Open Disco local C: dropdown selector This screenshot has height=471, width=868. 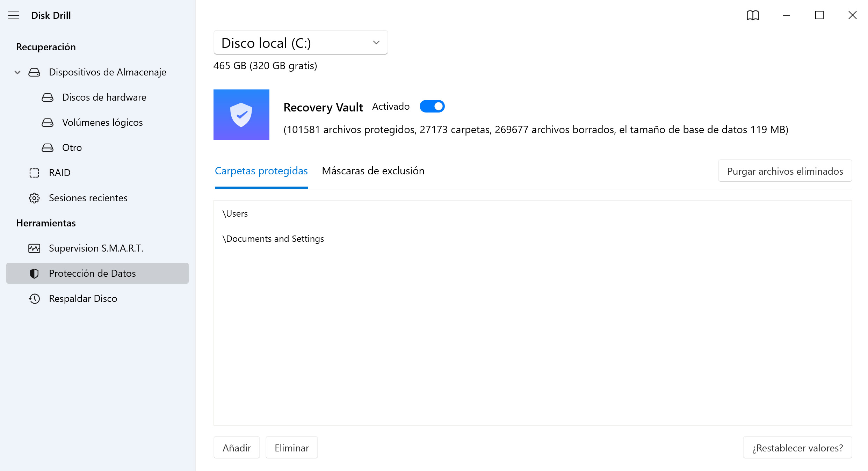pyautogui.click(x=301, y=42)
